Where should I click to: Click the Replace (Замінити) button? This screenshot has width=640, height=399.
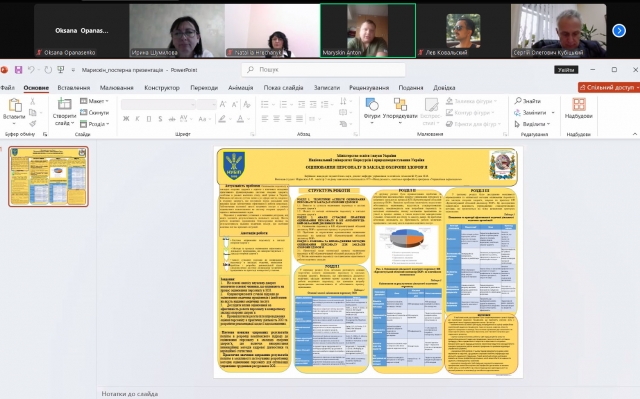click(534, 112)
